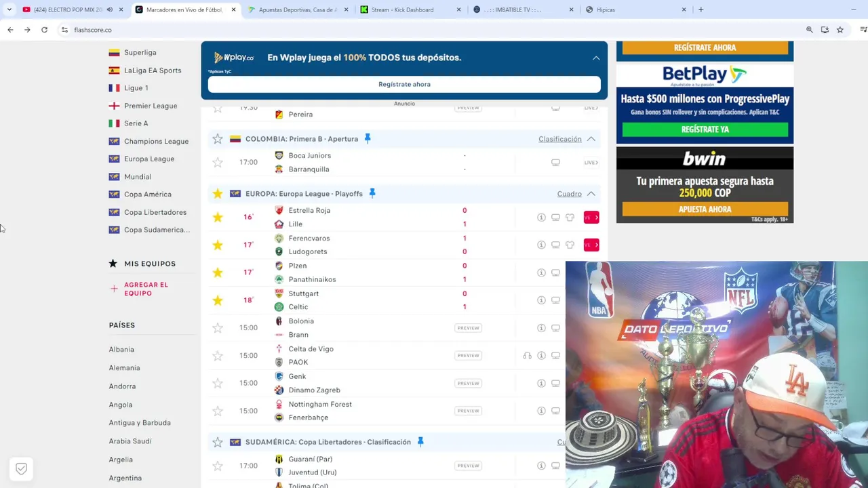Click the shield privacy icon
The width and height of the screenshot is (868, 488).
pos(21,469)
